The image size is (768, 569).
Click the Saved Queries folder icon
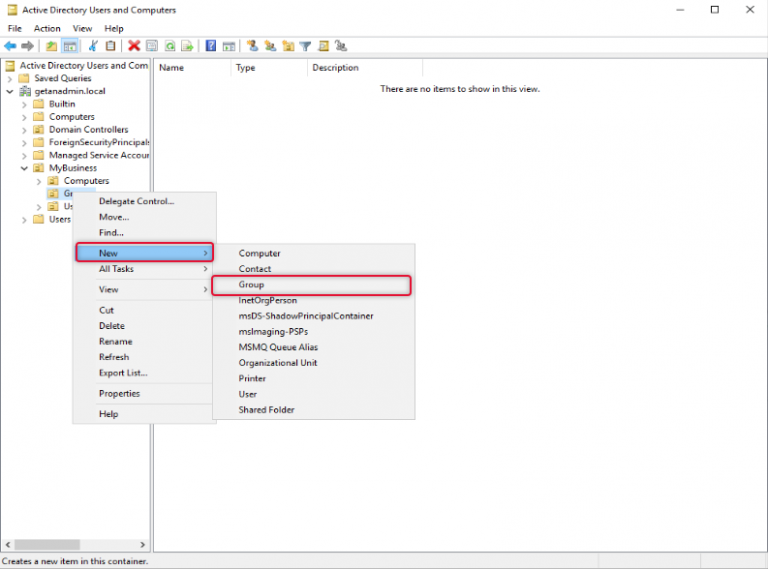click(x=24, y=78)
